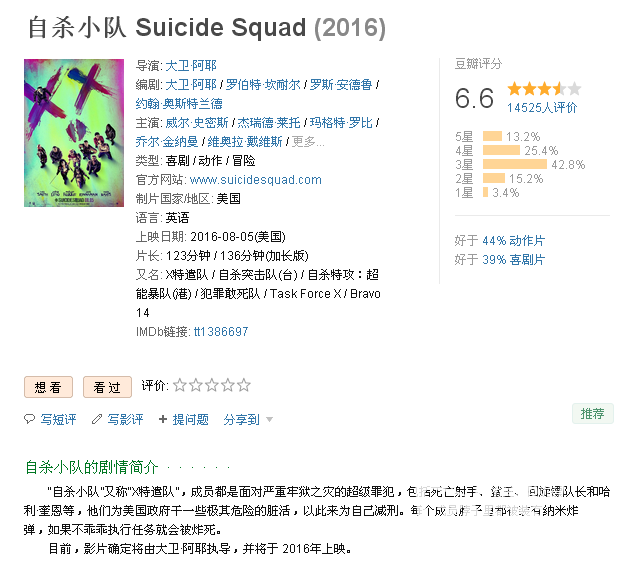Open the Suicide Squad poster thumbnail
This screenshot has height=568, width=626.
[74, 133]
